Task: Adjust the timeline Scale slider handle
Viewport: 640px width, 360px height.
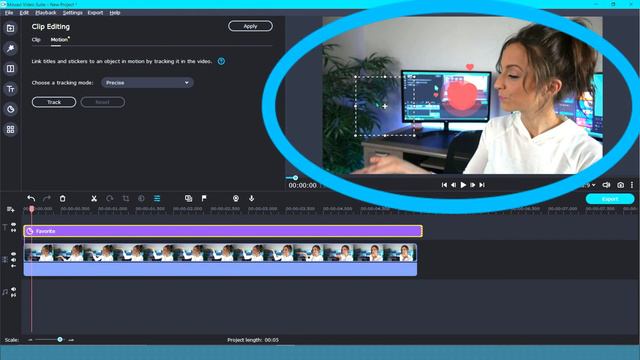Action: point(60,340)
